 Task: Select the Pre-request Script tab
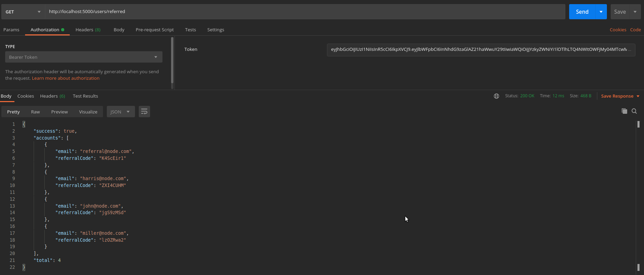pyautogui.click(x=155, y=30)
